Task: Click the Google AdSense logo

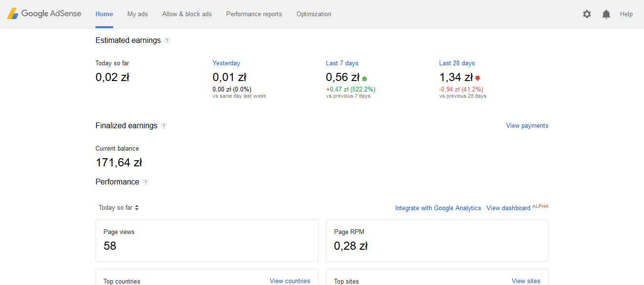Action: click(44, 14)
